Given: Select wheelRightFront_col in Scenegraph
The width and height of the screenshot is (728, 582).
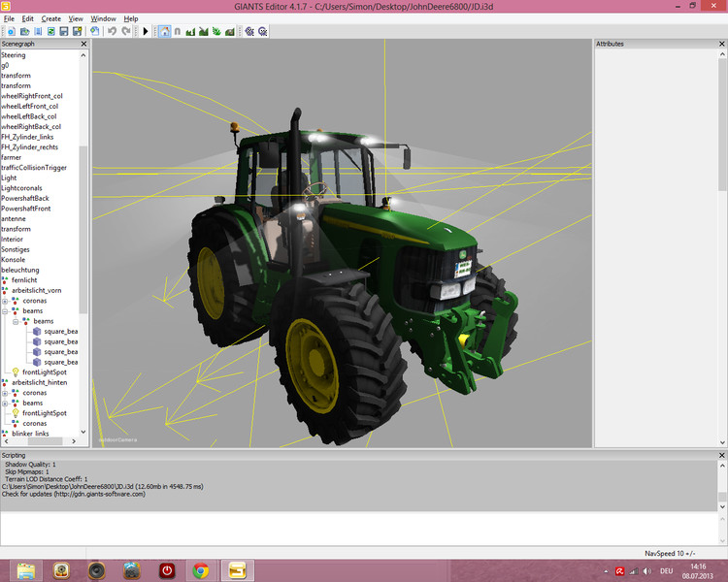Looking at the screenshot, I should click(x=32, y=96).
